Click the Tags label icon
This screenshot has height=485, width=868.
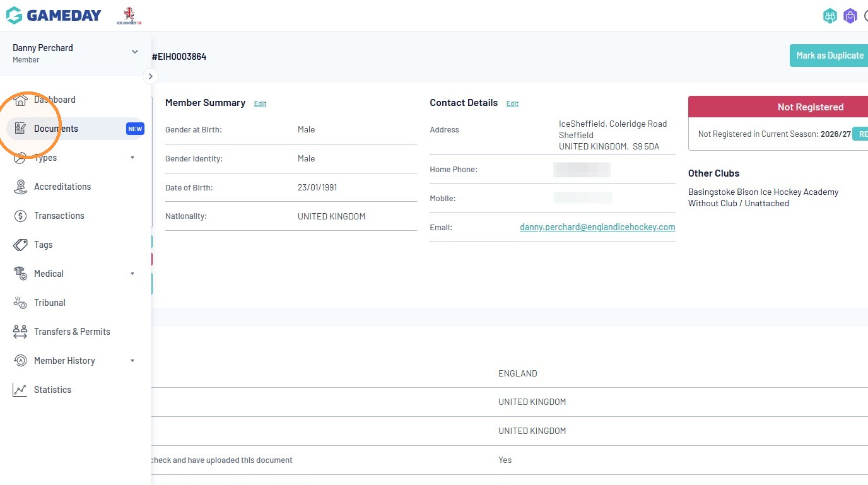coord(20,245)
